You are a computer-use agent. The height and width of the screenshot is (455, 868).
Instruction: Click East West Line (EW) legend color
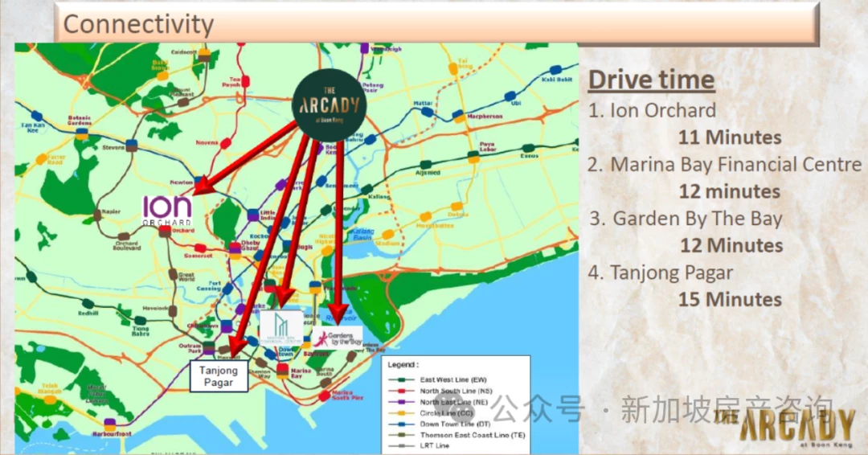(401, 379)
